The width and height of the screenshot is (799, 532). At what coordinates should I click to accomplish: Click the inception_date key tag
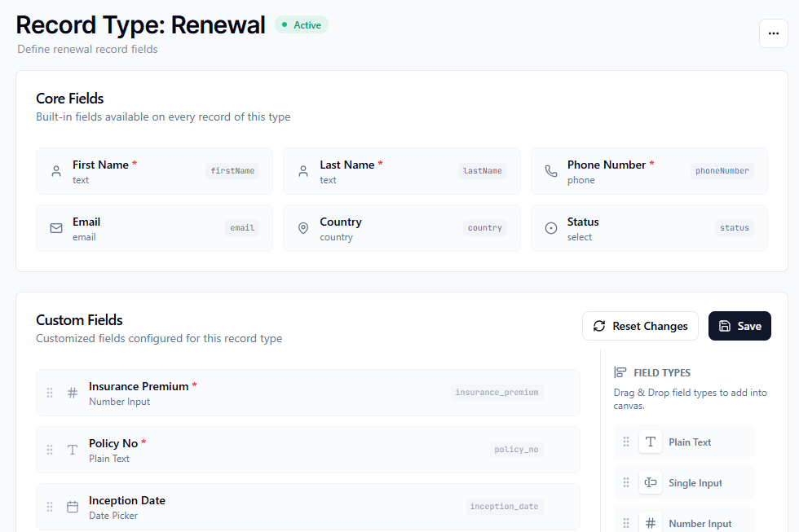(504, 507)
